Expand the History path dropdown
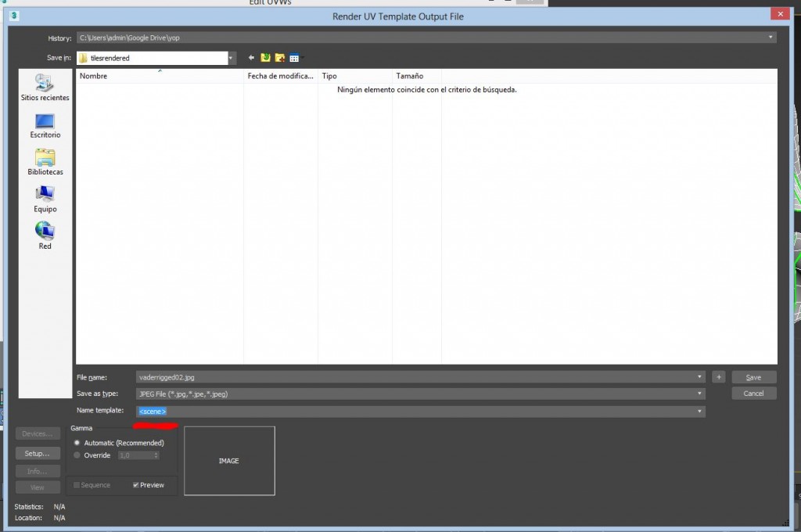Viewport: 801px width, 532px height. tap(771, 37)
